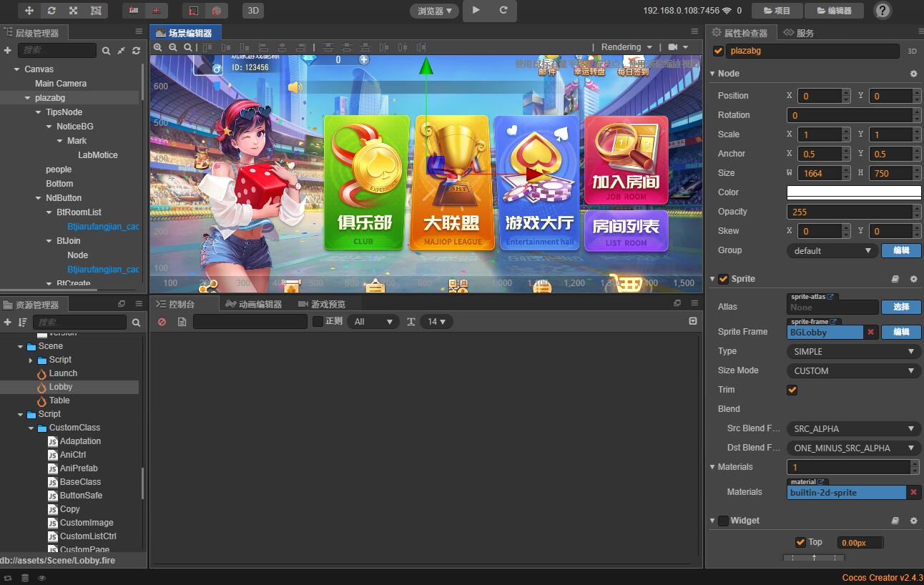
Task: Click the 选择 button next to Atlas
Action: click(x=900, y=307)
